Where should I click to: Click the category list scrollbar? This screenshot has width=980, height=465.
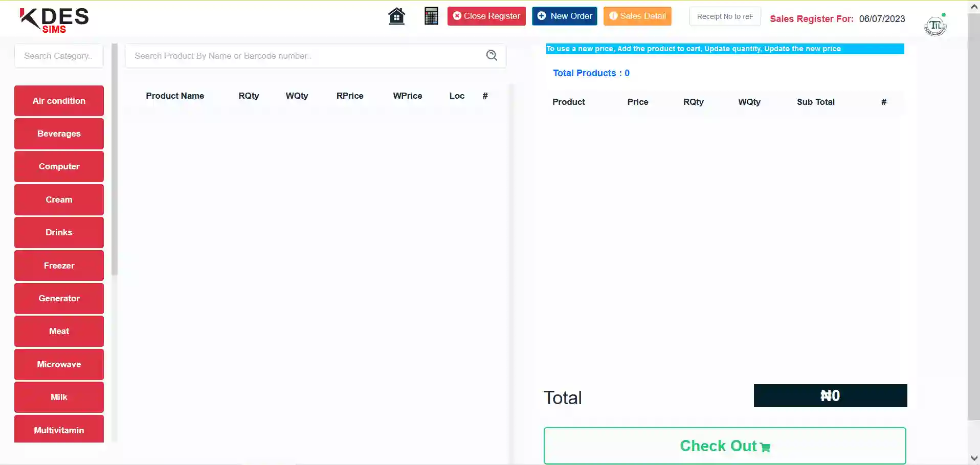click(115, 159)
